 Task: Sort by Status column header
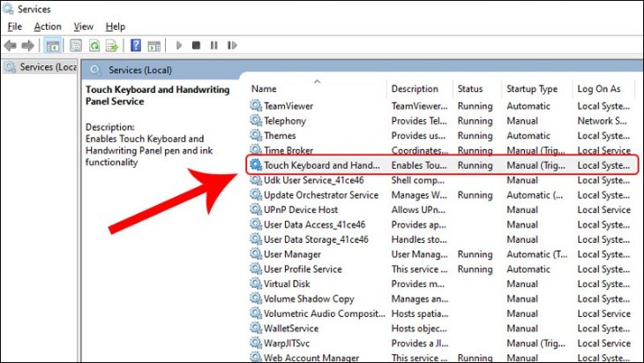[x=470, y=89]
